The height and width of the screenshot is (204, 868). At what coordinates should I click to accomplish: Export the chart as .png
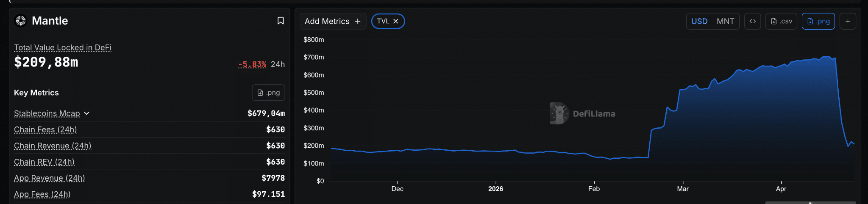[x=818, y=21]
